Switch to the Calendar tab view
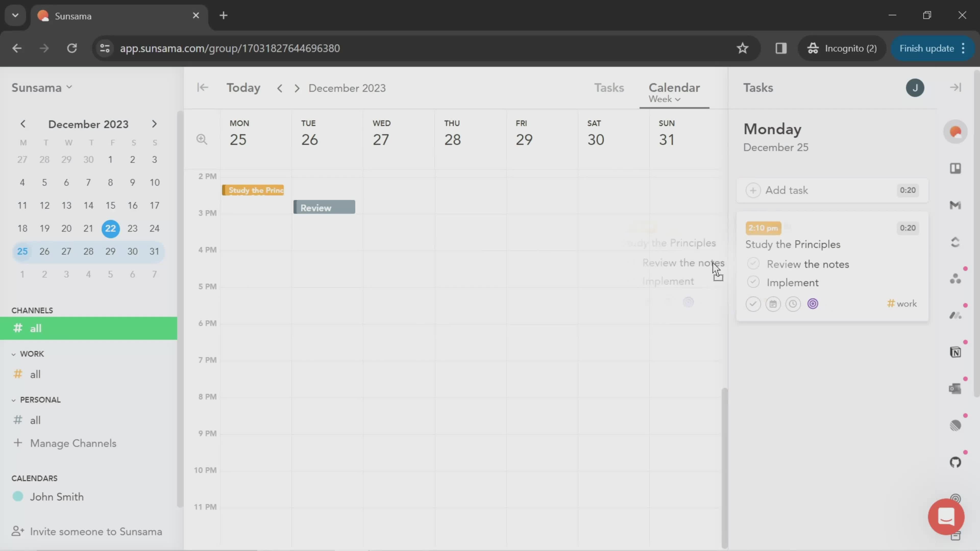The image size is (980, 551). pyautogui.click(x=674, y=87)
